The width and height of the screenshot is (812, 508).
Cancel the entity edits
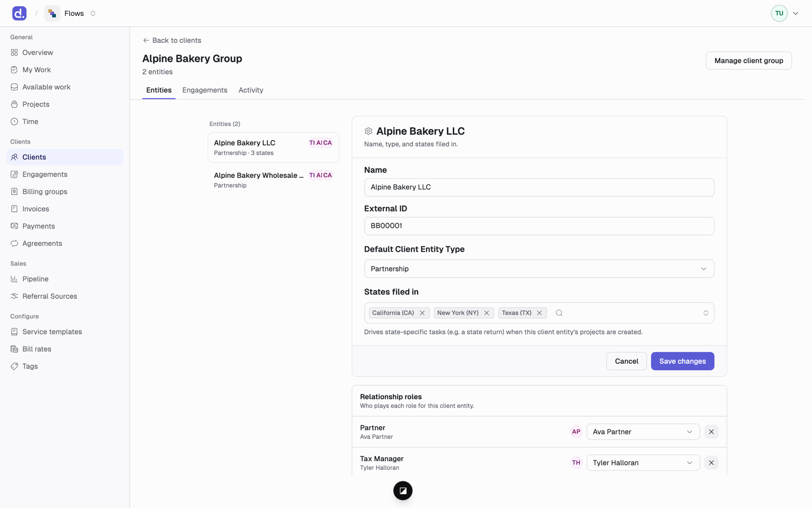tap(626, 361)
